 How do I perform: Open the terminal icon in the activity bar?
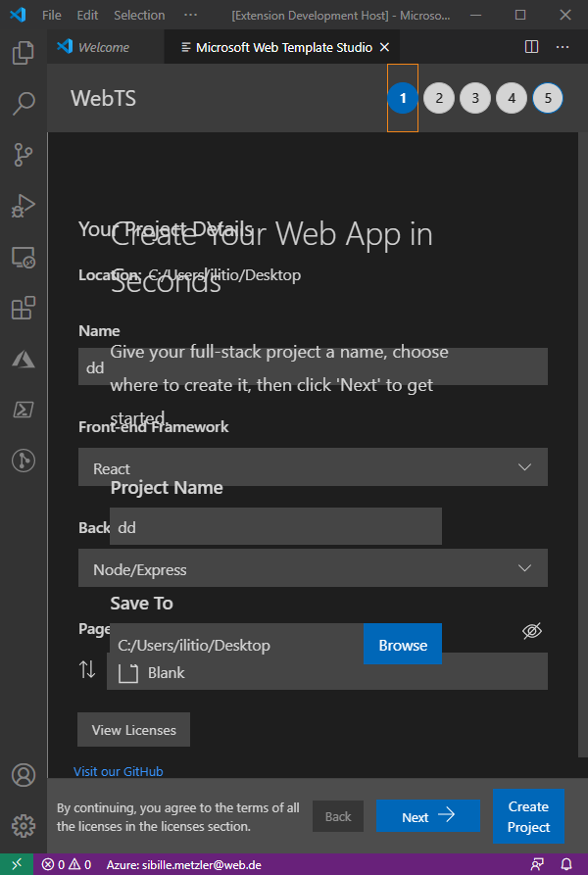24,410
